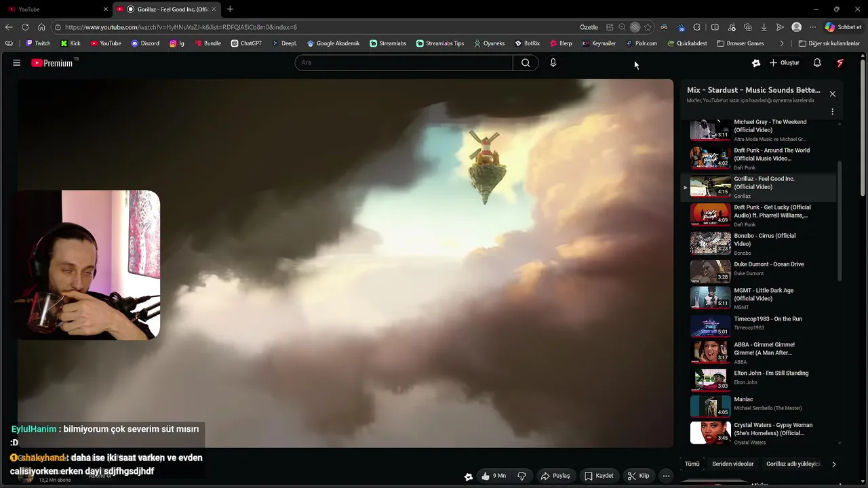Screen dimensions: 868x488
Task: Start voice search with microphone icon
Action: 553,62
